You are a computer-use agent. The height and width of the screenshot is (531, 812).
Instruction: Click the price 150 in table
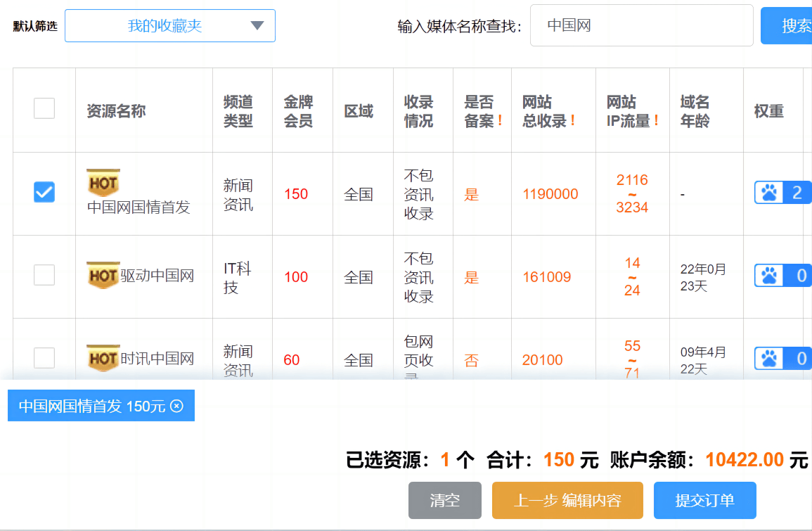[296, 193]
